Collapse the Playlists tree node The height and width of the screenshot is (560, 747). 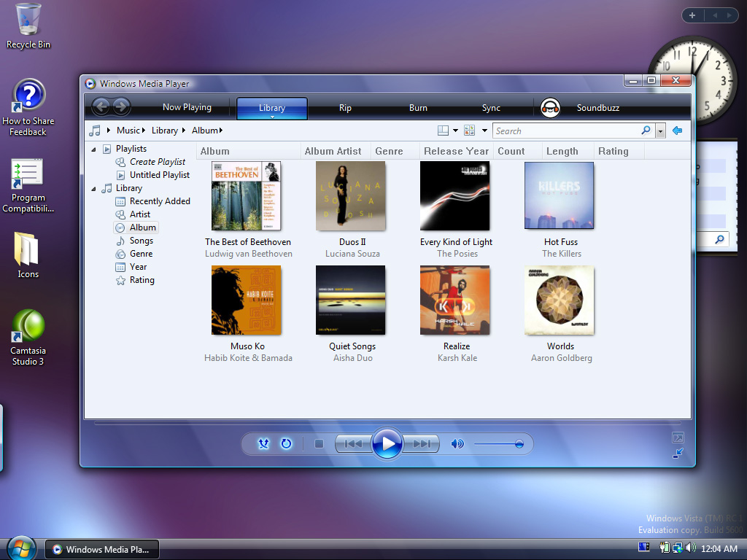93,148
